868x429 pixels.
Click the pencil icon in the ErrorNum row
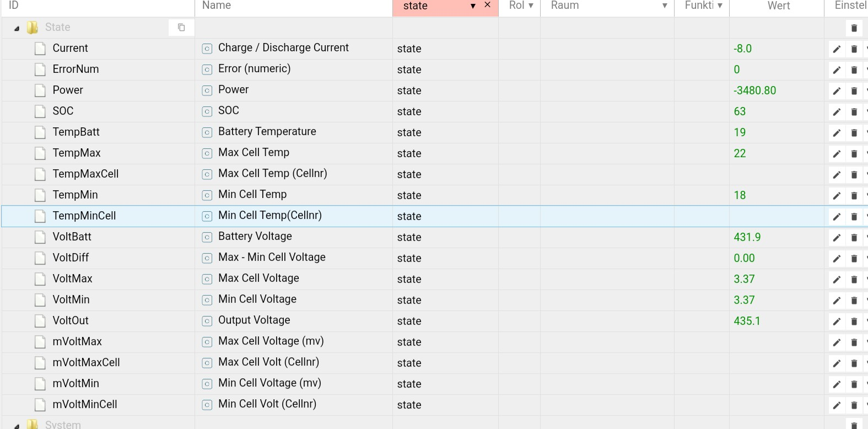837,70
